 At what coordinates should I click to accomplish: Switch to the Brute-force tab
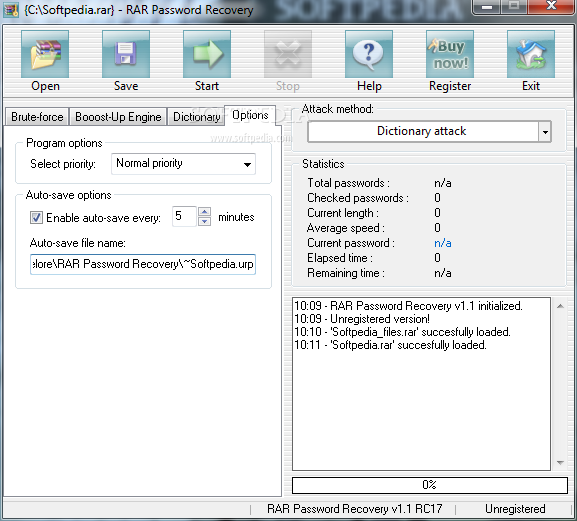[37, 117]
